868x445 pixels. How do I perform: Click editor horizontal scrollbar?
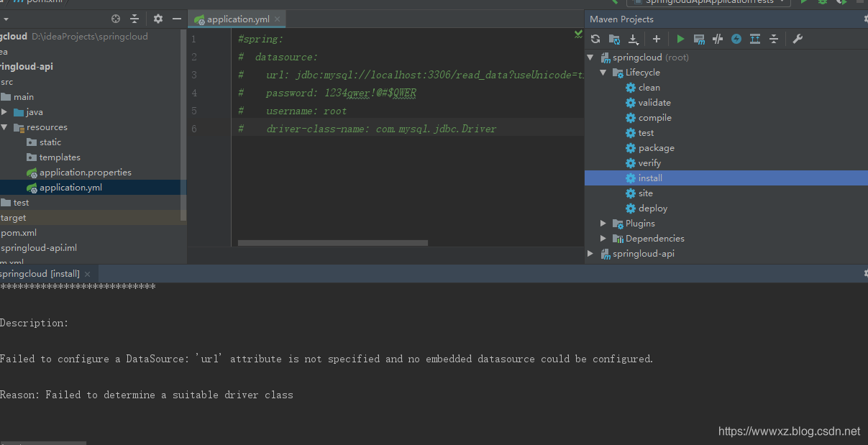pos(332,243)
